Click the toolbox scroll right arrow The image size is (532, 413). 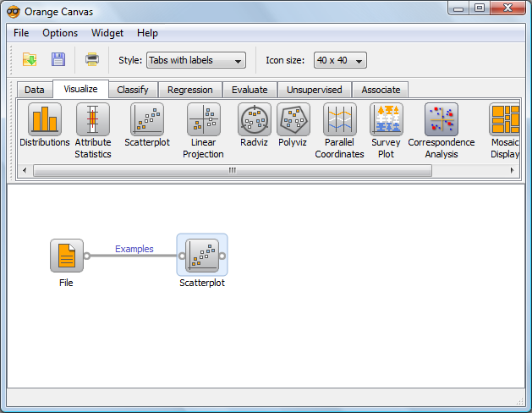[x=512, y=170]
